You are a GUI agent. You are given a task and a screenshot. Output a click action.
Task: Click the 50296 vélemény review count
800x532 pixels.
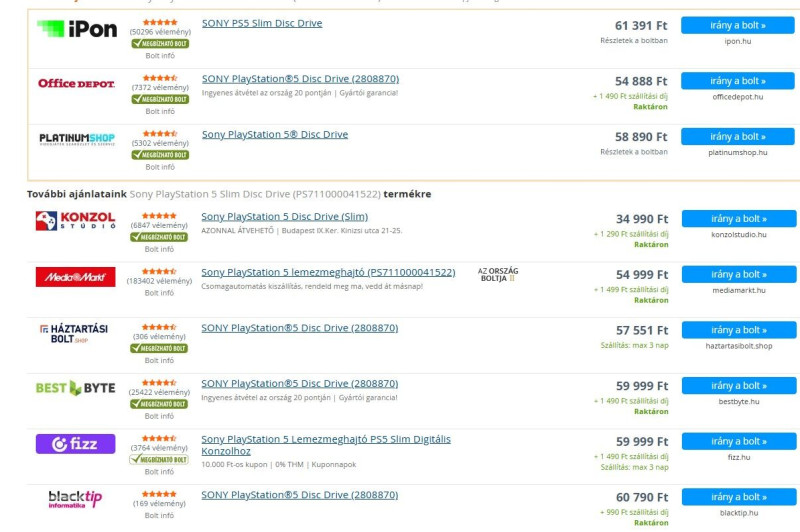click(x=160, y=32)
